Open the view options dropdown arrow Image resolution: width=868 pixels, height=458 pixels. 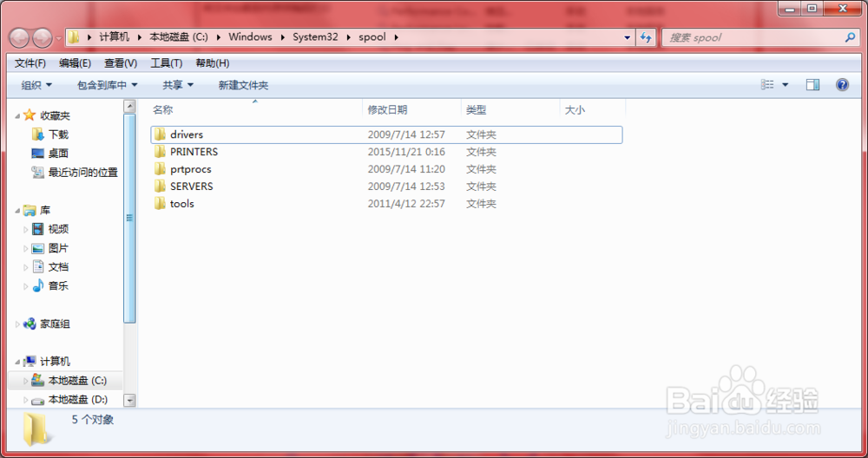[785, 85]
